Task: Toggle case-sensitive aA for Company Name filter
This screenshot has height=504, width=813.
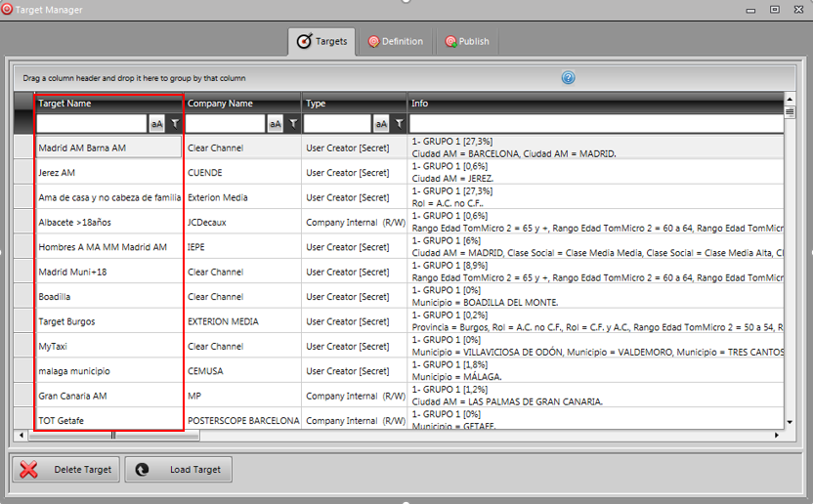Action: tap(275, 124)
